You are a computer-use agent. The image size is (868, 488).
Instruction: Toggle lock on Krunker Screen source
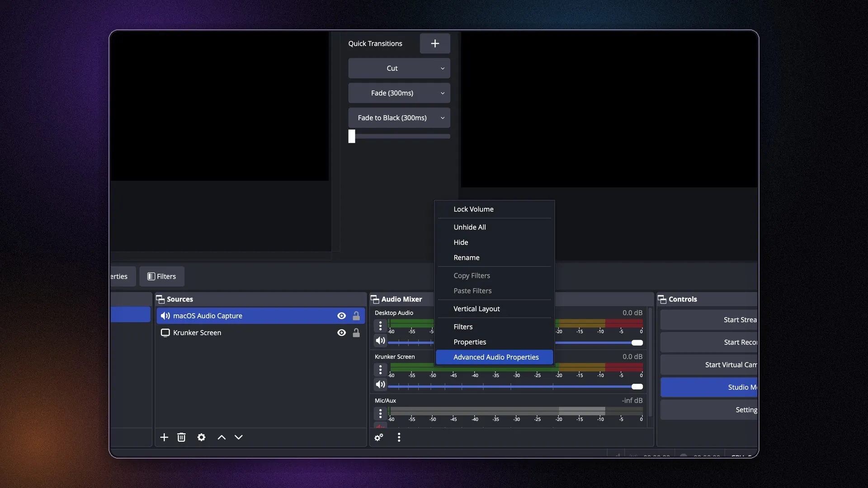(356, 333)
